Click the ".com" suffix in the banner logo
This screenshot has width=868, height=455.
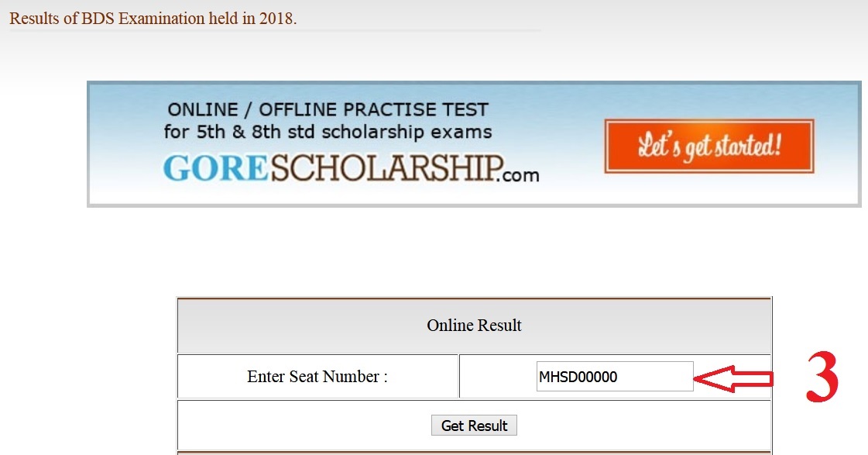pos(521,174)
